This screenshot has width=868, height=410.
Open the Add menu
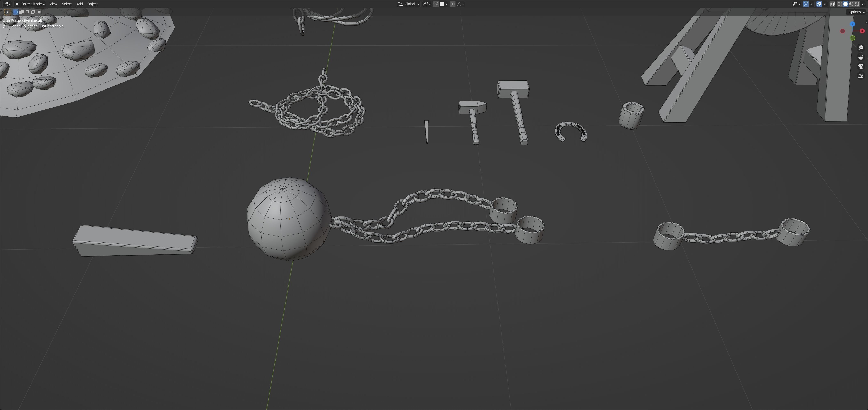[80, 4]
